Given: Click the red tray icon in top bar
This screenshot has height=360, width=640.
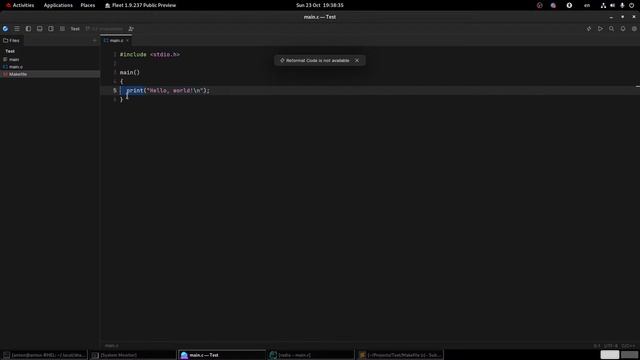Looking at the screenshot, I should tap(540, 5).
